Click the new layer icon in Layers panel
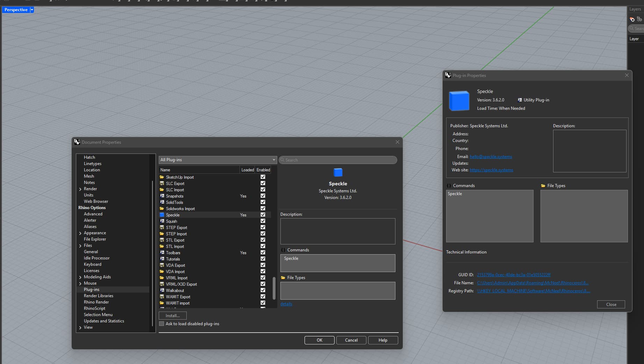 tap(632, 19)
